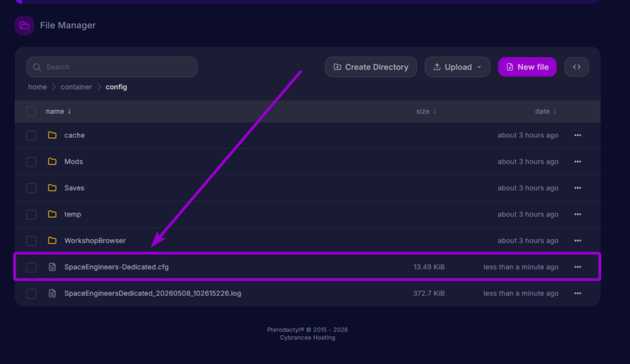
Task: Tick the checkbox for the Mods folder
Action: coord(31,162)
